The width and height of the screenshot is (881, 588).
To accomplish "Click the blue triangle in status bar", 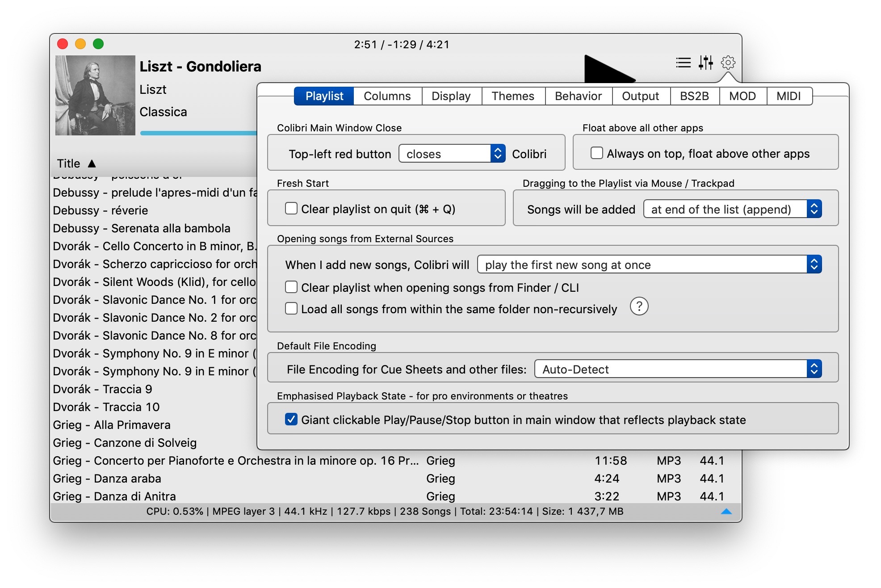I will (x=726, y=512).
